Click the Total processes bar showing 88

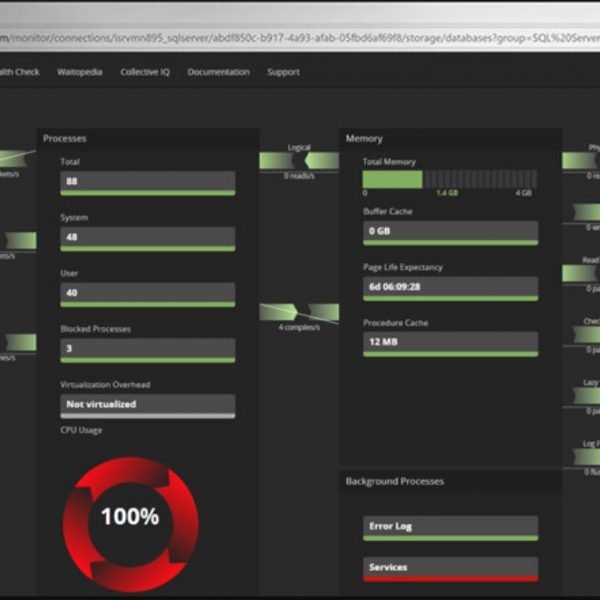pyautogui.click(x=148, y=183)
